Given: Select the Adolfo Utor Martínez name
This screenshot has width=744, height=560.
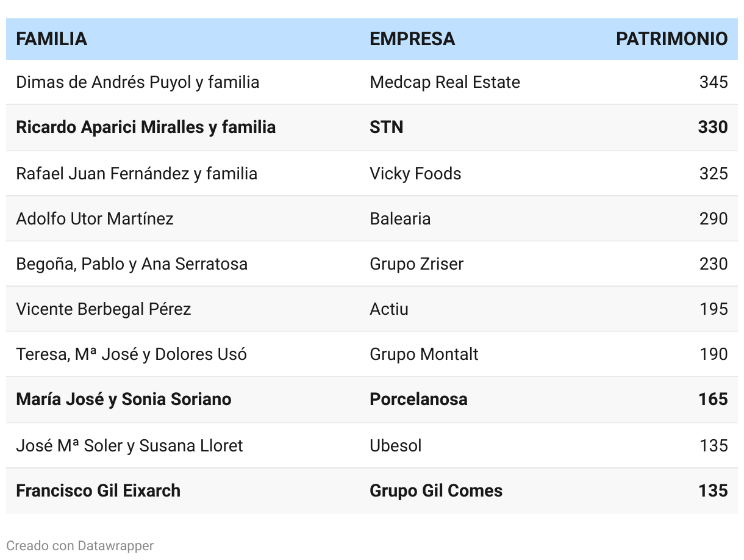Looking at the screenshot, I should pos(95,219).
